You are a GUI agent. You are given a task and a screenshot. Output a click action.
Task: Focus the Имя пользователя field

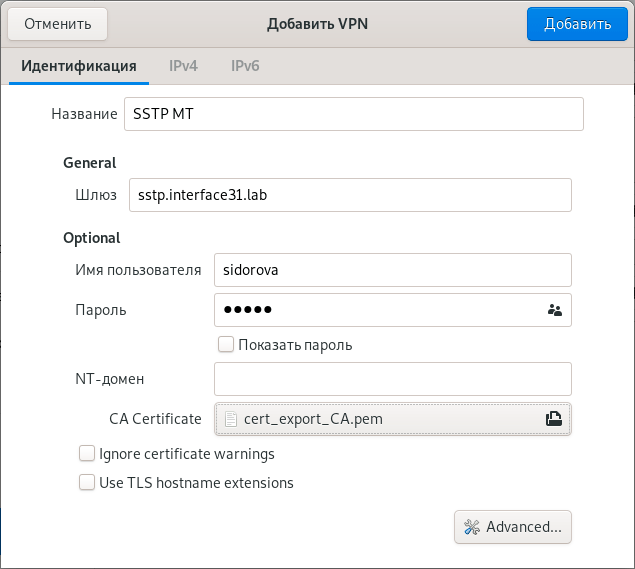pos(392,270)
